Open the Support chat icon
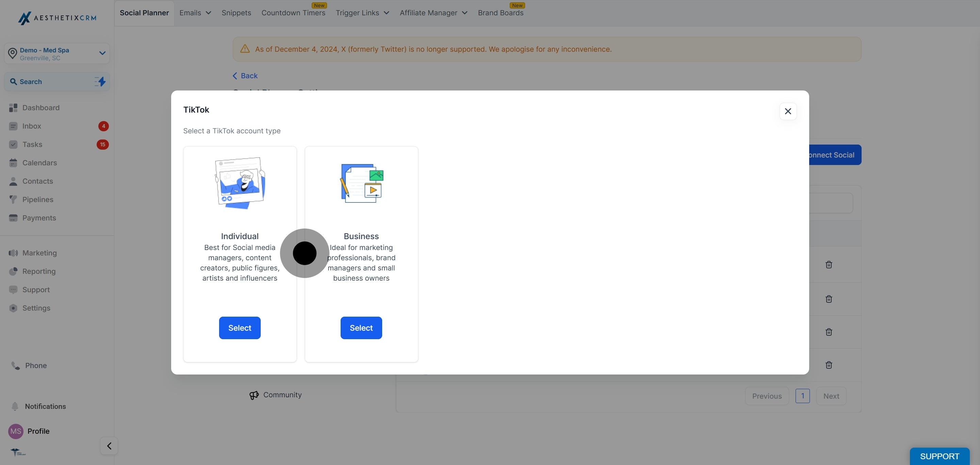 pos(13,290)
